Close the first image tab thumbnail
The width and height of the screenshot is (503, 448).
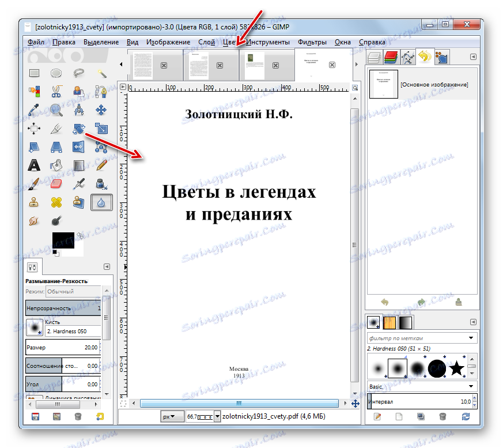tap(164, 66)
